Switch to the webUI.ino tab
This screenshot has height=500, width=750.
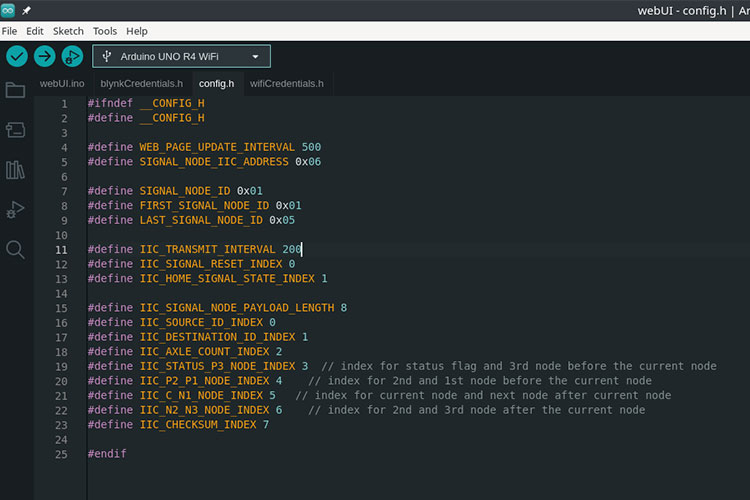[x=62, y=84]
